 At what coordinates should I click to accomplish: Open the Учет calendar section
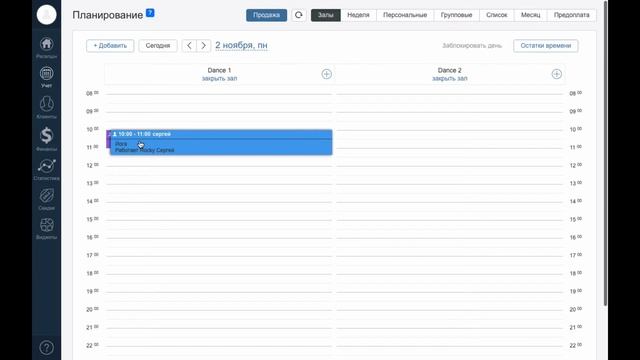pyautogui.click(x=47, y=77)
